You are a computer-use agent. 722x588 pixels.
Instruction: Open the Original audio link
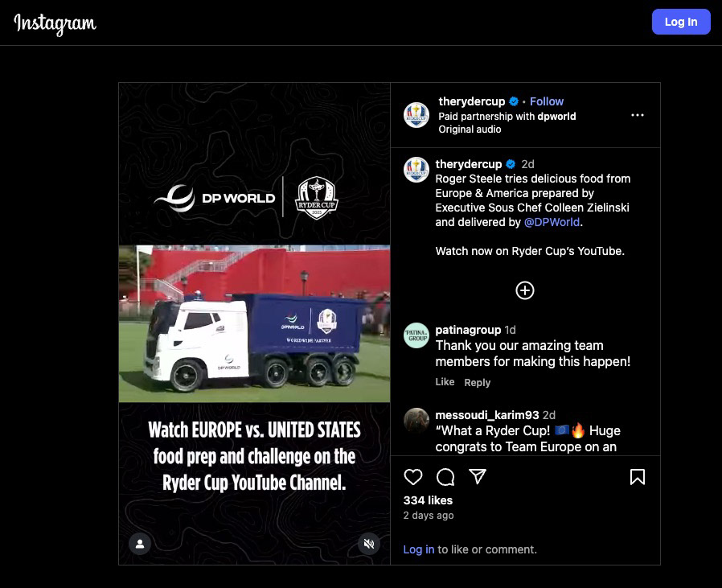(x=470, y=130)
